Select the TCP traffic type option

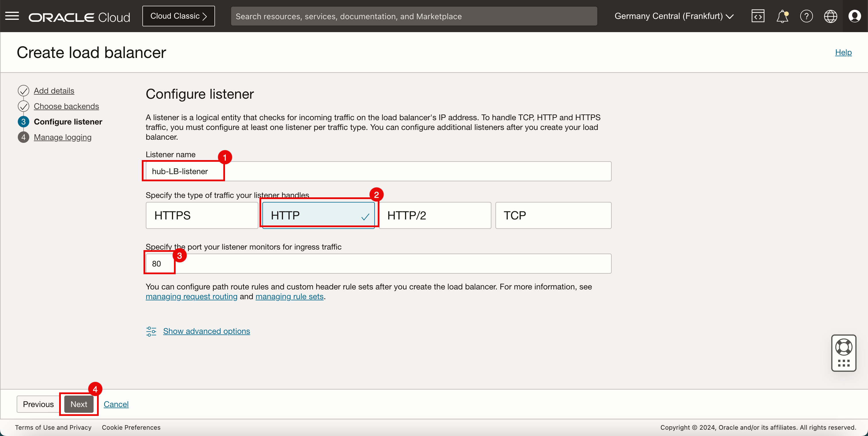pos(552,215)
